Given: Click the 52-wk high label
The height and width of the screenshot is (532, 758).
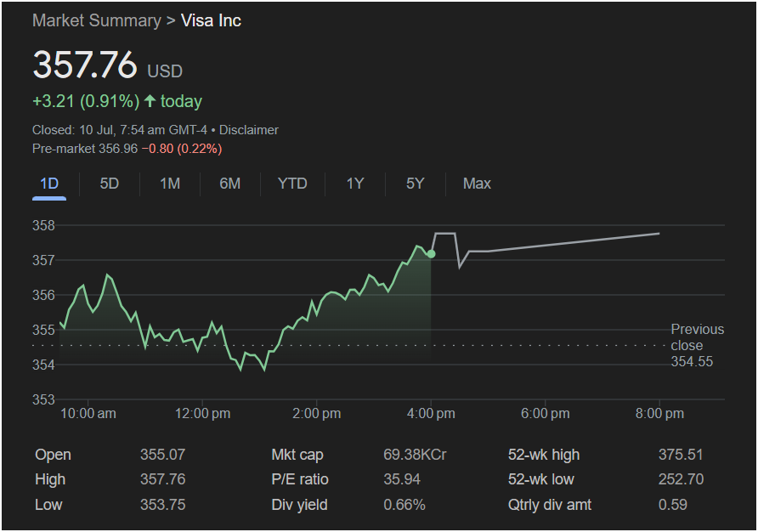Looking at the screenshot, I should coord(544,455).
